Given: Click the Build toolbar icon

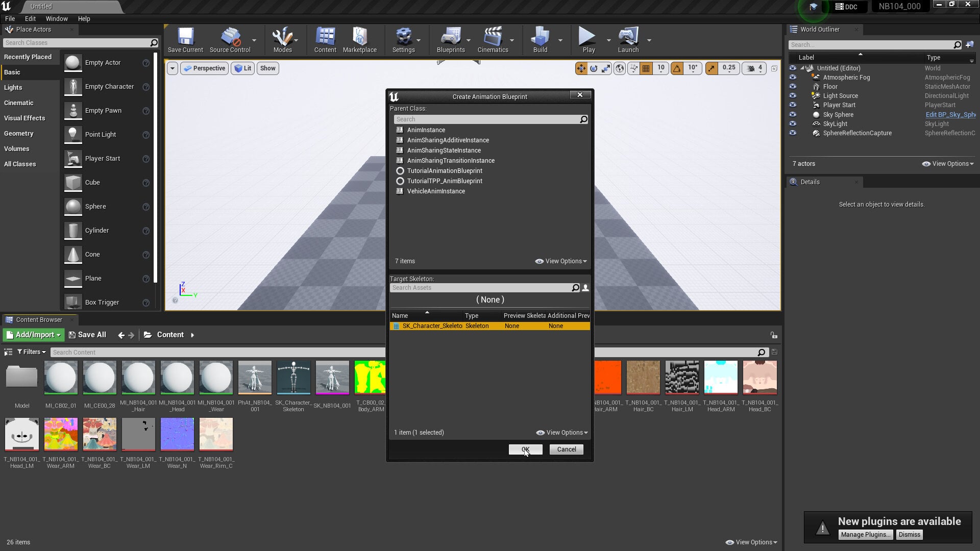Looking at the screenshot, I should pyautogui.click(x=540, y=40).
